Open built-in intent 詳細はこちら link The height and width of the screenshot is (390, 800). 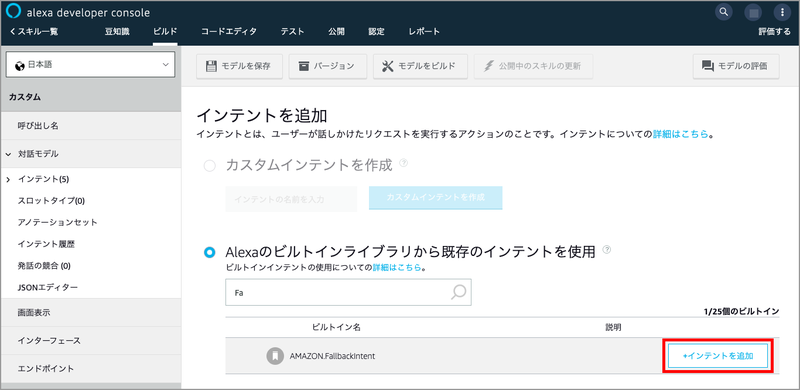coord(397,267)
